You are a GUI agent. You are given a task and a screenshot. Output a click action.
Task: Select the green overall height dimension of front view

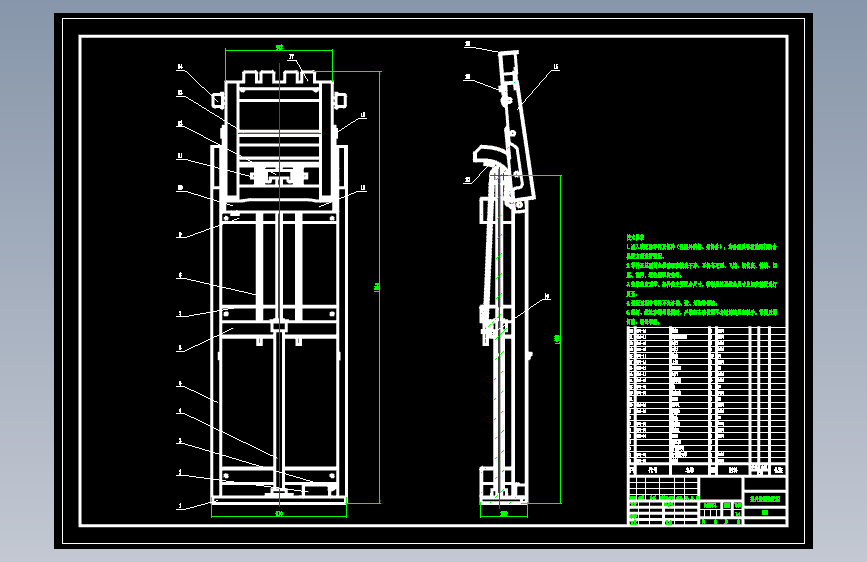[x=379, y=287]
